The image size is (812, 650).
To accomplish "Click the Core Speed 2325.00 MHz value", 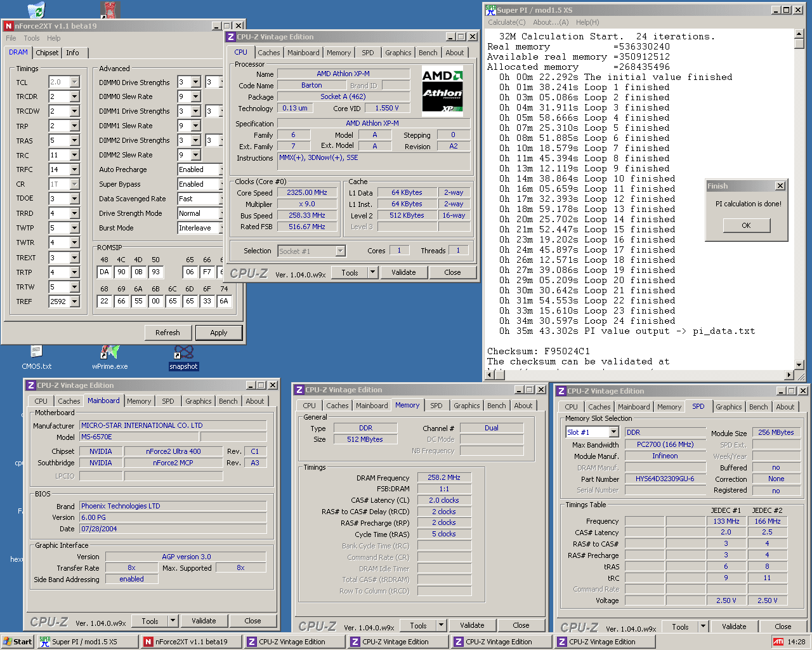I will click(307, 192).
